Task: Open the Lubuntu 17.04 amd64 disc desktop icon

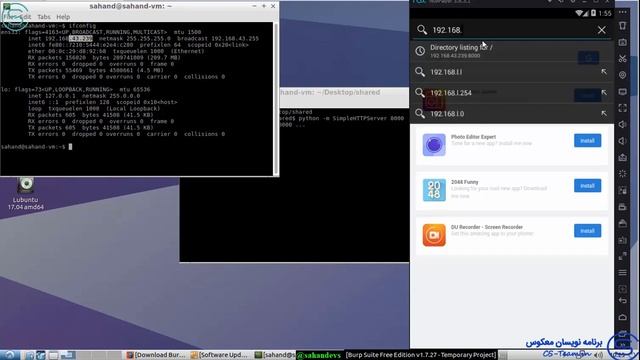Action: point(25,193)
